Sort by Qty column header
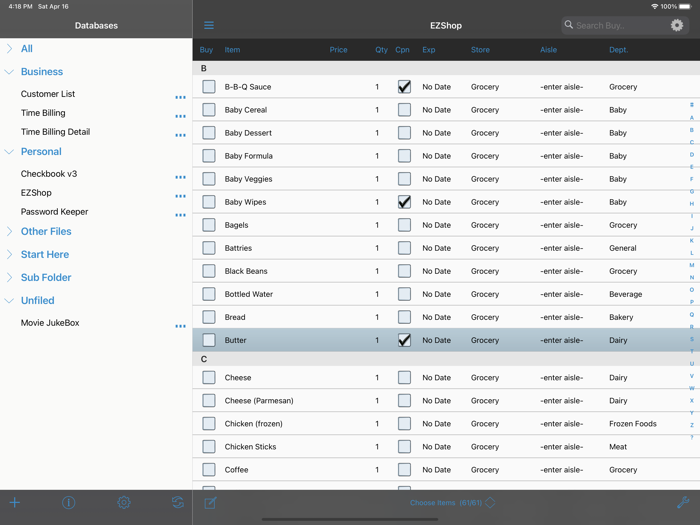The height and width of the screenshot is (525, 700). (x=381, y=50)
